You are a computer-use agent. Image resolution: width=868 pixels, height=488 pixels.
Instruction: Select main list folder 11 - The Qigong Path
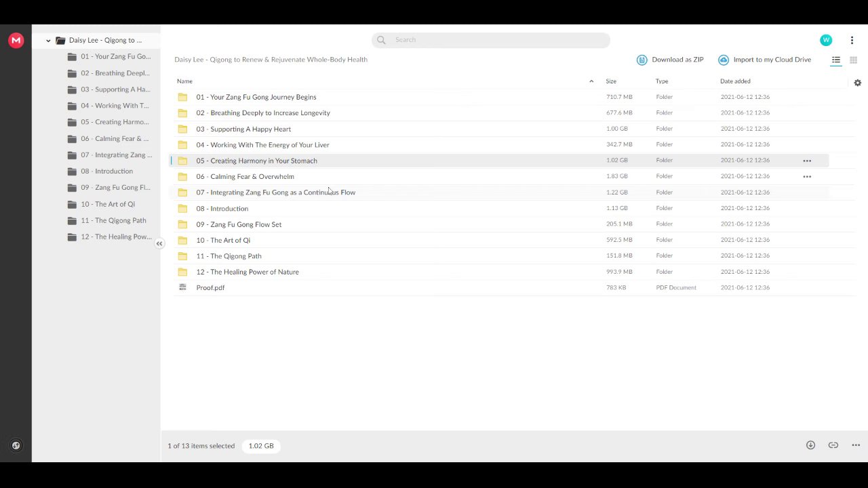[499, 256]
